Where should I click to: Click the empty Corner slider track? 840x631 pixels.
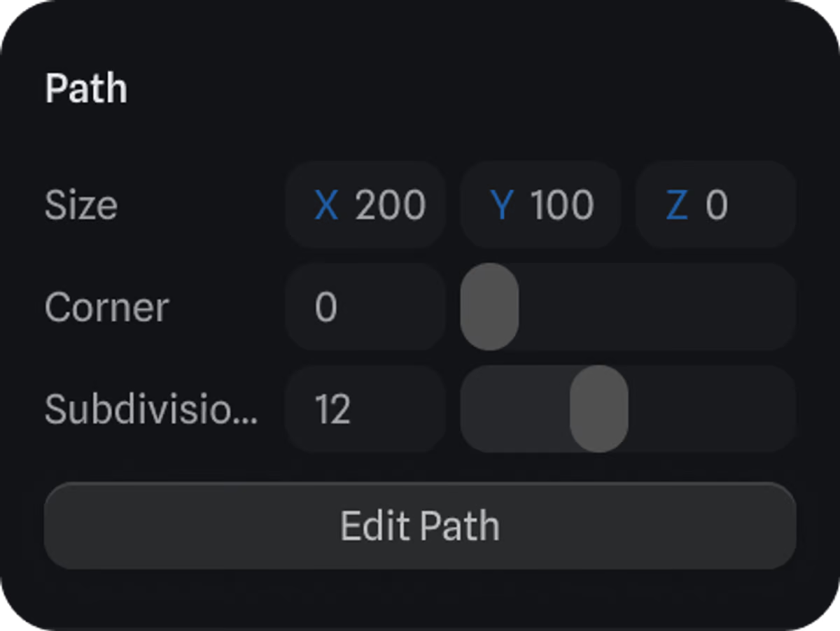[658, 307]
